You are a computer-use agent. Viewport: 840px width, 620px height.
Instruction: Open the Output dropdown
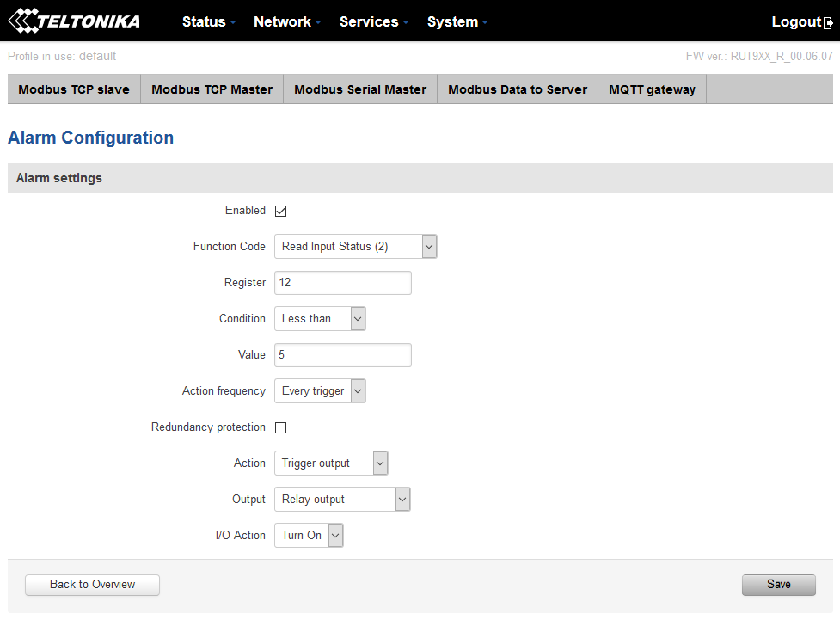342,500
